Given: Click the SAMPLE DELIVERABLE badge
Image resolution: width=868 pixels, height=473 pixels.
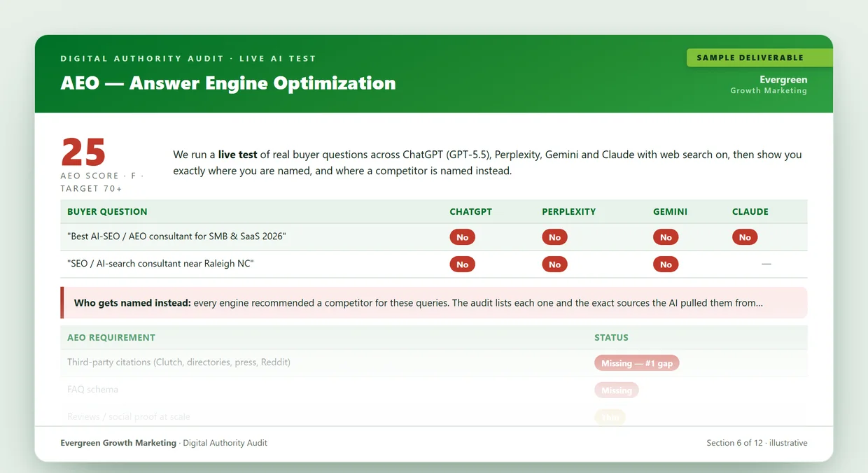Looking at the screenshot, I should [759, 57].
